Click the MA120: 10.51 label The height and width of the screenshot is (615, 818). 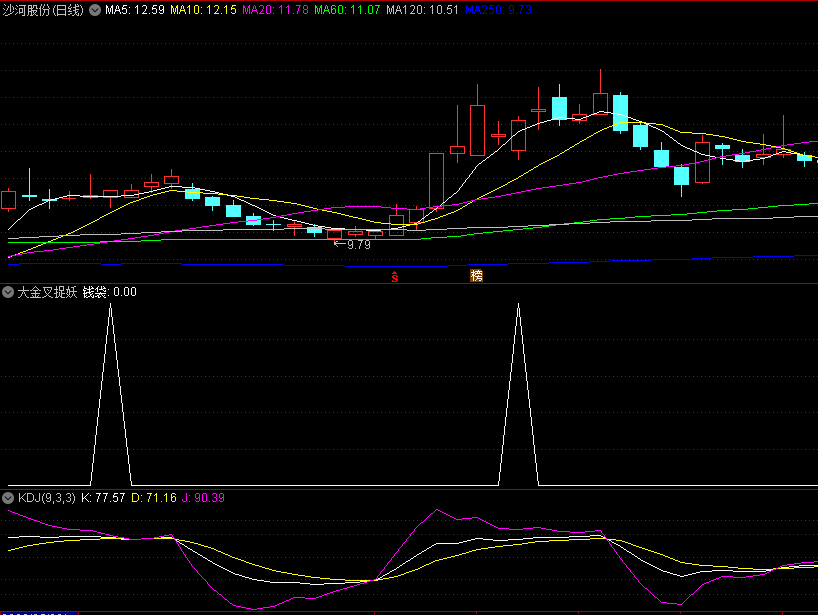pyautogui.click(x=423, y=10)
